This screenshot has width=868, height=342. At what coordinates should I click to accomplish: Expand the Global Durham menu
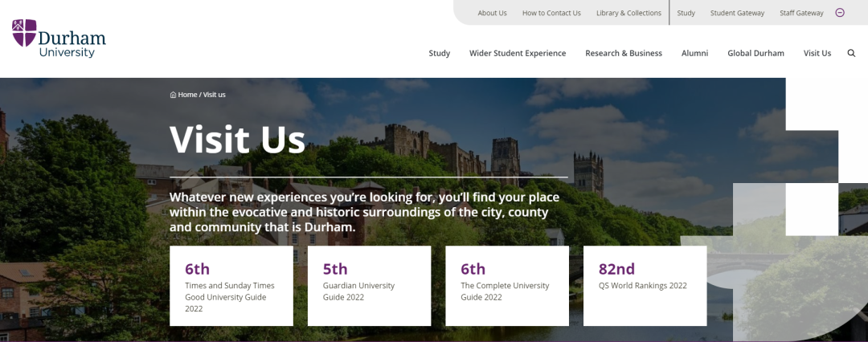(x=755, y=53)
